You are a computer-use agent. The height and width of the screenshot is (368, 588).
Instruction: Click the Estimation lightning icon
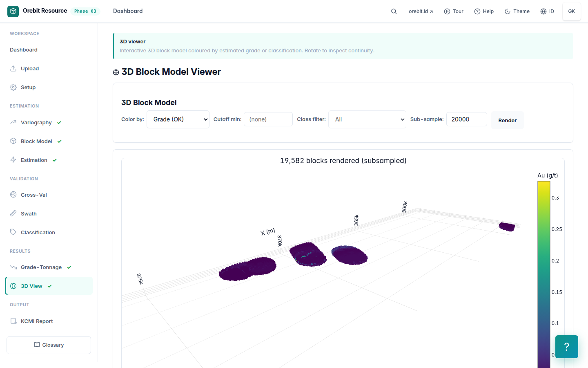point(13,160)
